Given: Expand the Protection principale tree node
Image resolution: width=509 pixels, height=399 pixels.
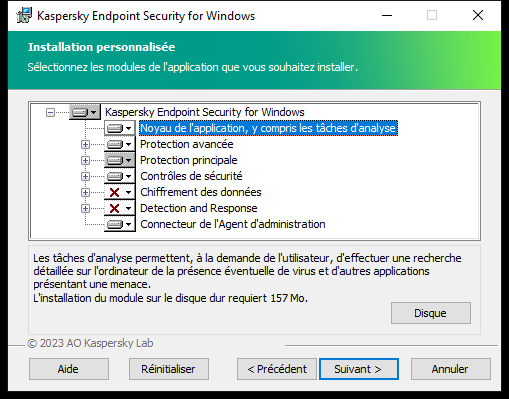Looking at the screenshot, I should 85,160.
